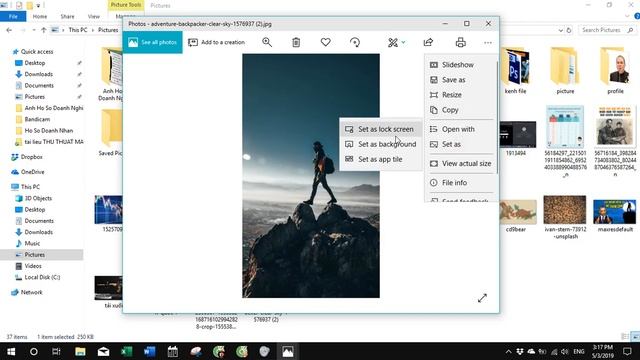Click Explorer back navigation arrow
640x360 pixels.
point(9,30)
